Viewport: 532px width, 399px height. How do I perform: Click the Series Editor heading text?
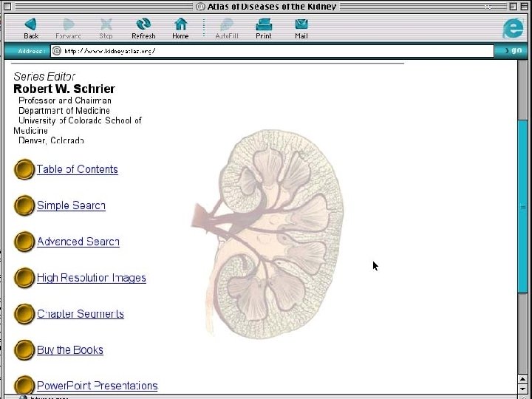(x=44, y=77)
